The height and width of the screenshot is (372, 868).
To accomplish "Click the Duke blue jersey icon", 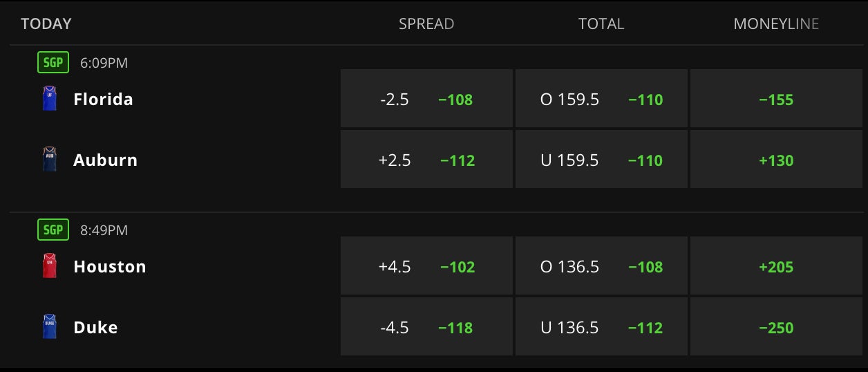I will [50, 327].
